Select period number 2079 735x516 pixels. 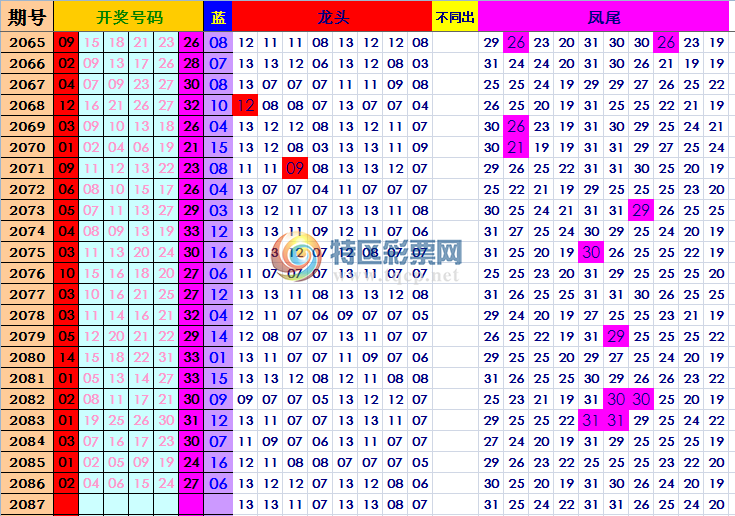pos(27,337)
